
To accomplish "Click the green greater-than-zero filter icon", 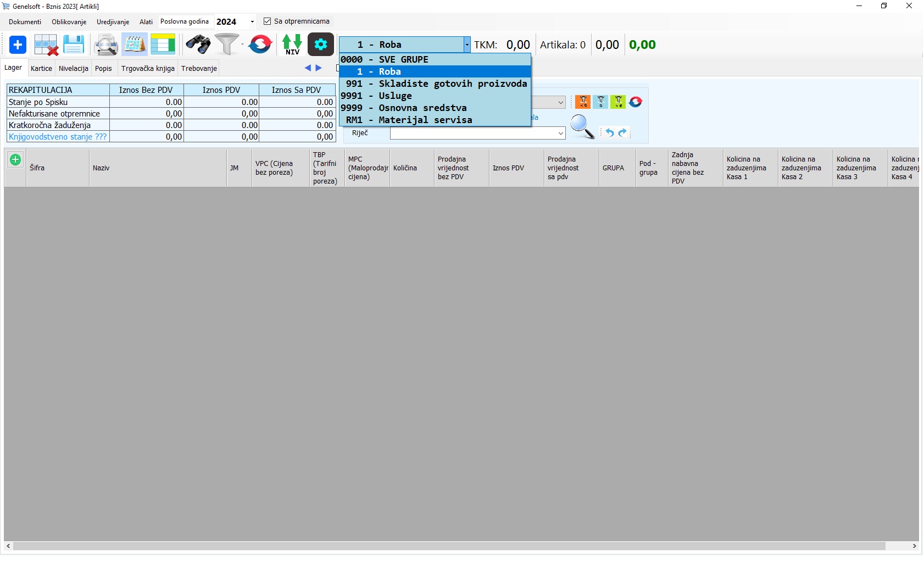I will (618, 102).
